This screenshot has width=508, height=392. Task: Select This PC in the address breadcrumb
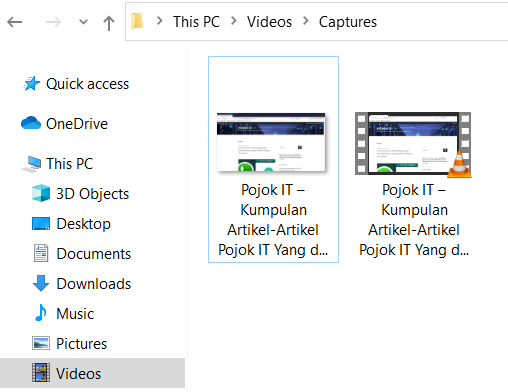[196, 22]
